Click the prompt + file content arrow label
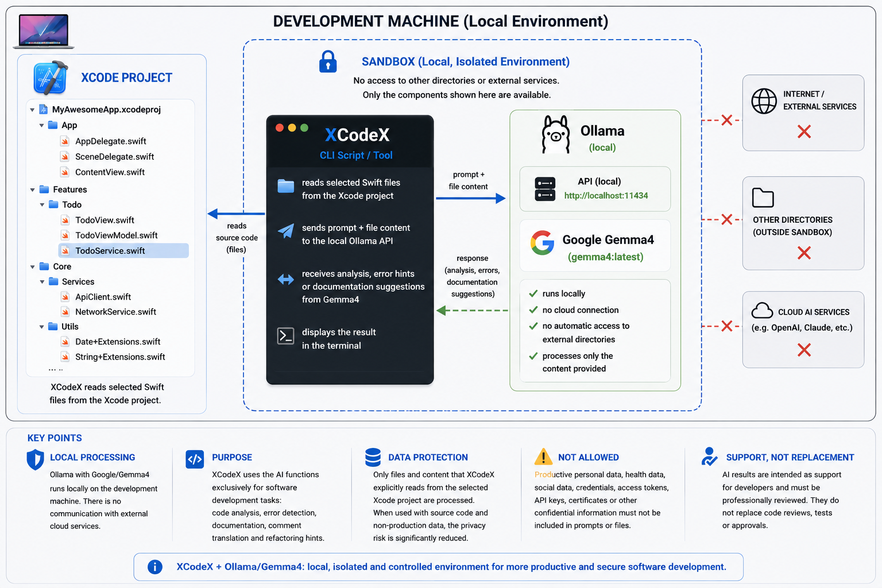 tap(468, 180)
